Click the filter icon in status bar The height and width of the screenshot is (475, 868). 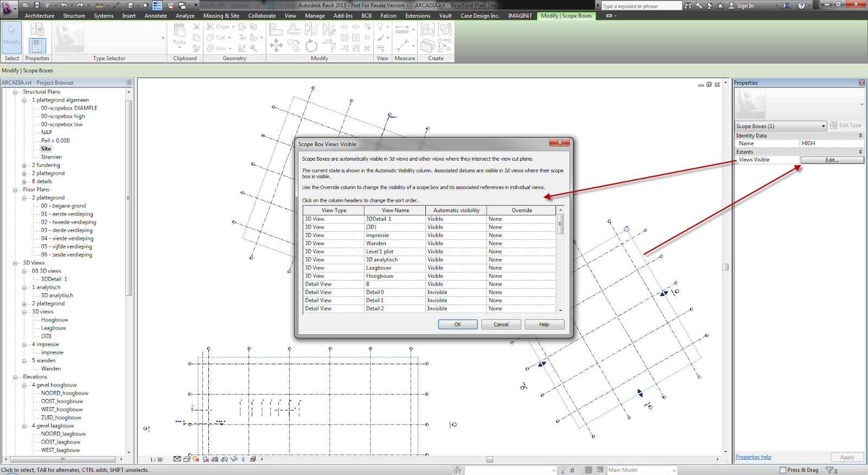point(830,470)
